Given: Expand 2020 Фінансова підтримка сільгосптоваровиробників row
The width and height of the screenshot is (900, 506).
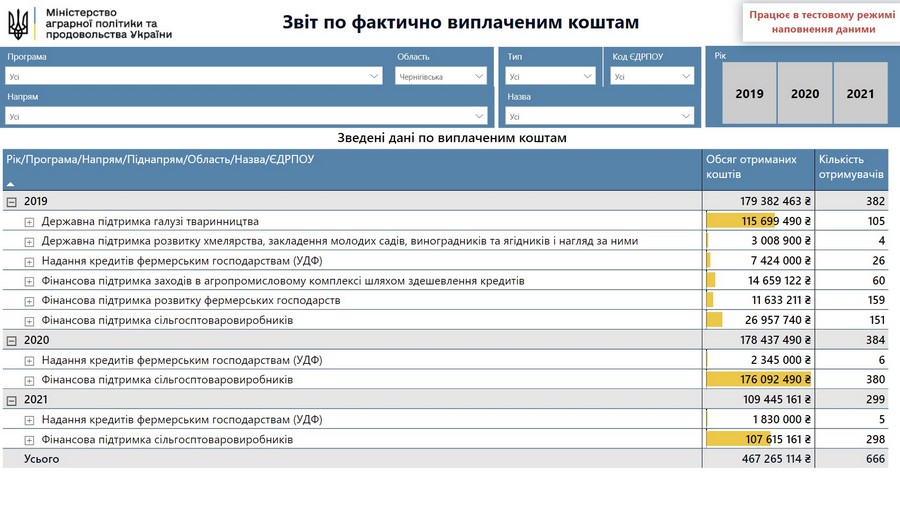Looking at the screenshot, I should point(29,380).
